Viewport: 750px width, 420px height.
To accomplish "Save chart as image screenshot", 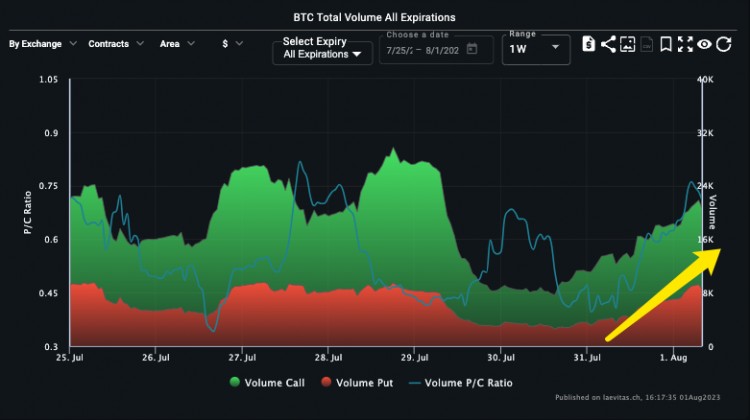I will click(627, 44).
